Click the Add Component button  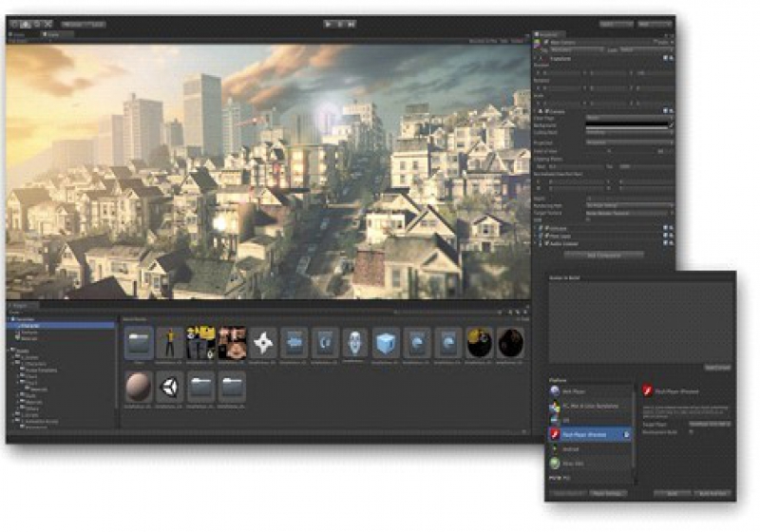coord(604,255)
